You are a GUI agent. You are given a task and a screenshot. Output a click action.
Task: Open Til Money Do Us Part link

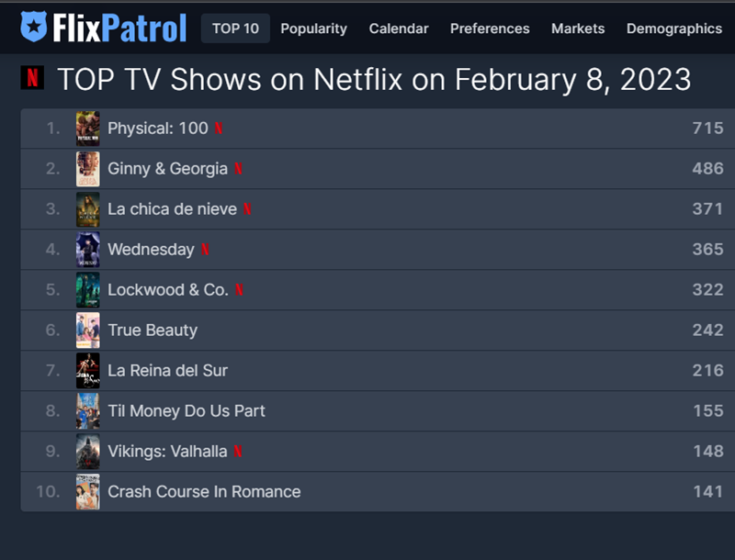pos(187,411)
